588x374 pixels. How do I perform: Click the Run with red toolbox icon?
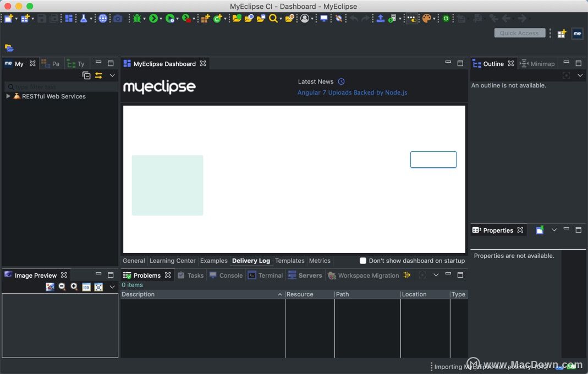186,18
